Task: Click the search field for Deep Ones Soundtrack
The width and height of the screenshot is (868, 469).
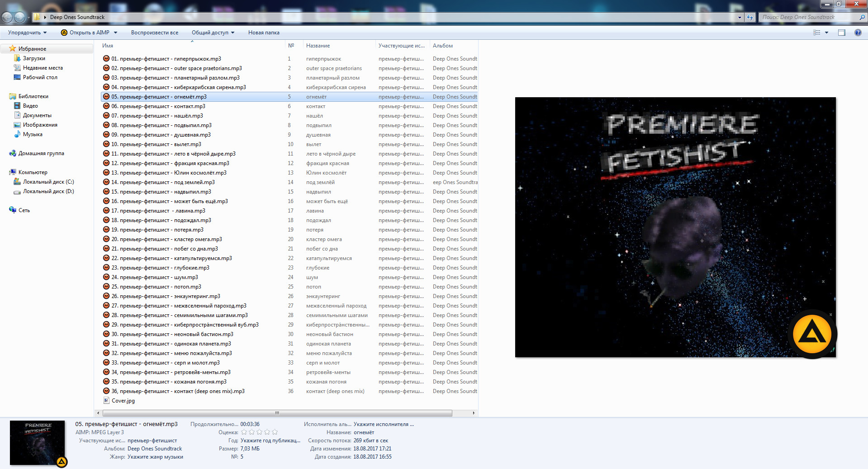Action: pos(809,17)
